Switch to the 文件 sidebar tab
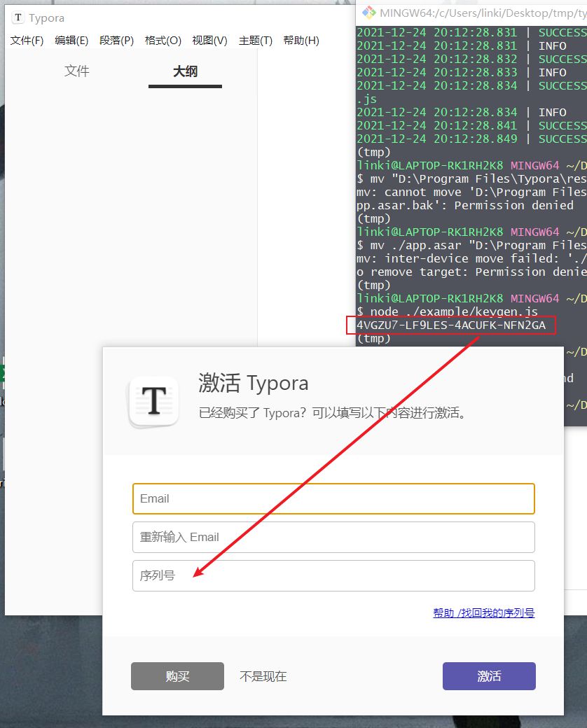The height and width of the screenshot is (728, 587). click(x=77, y=71)
